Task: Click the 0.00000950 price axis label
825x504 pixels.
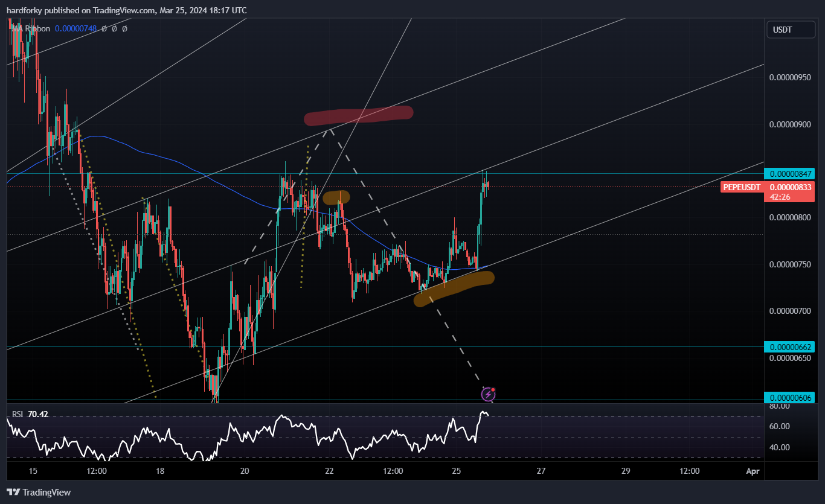Action: 790,78
